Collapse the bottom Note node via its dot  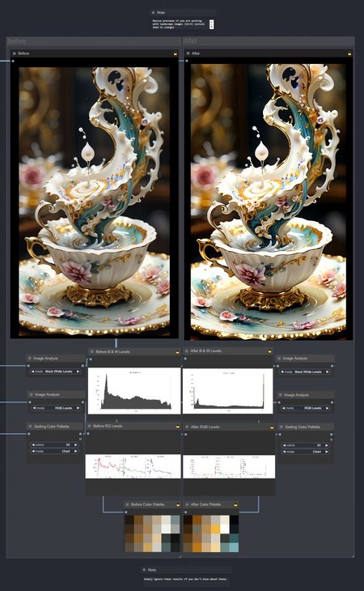(x=144, y=569)
